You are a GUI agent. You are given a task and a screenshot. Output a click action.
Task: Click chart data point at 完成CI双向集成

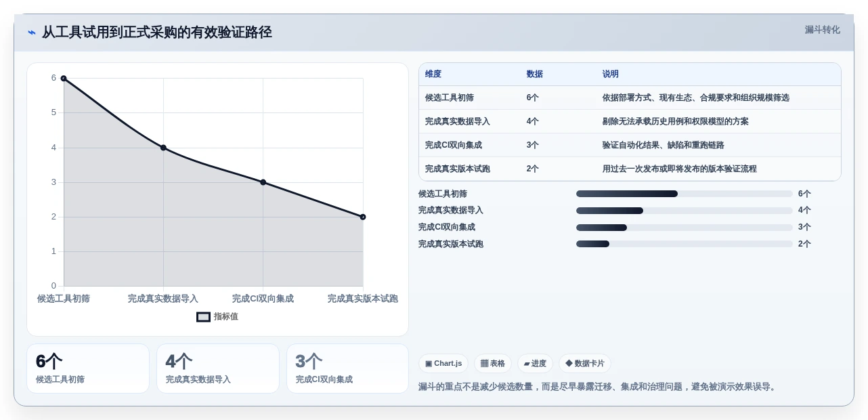pos(263,182)
